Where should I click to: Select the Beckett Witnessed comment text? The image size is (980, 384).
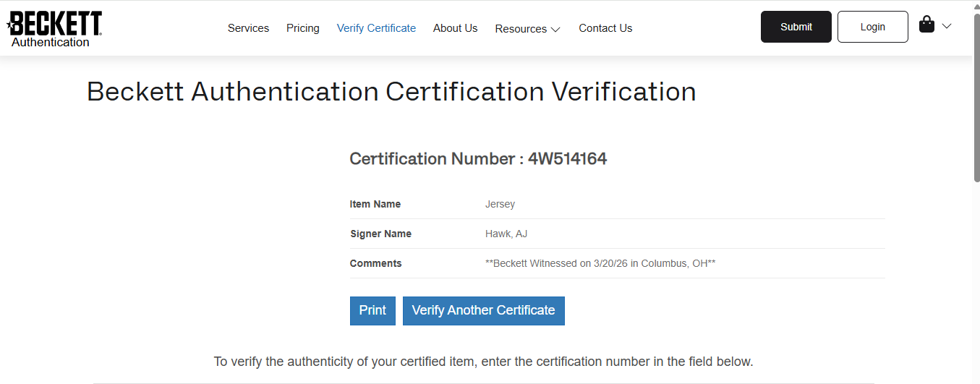(x=600, y=264)
